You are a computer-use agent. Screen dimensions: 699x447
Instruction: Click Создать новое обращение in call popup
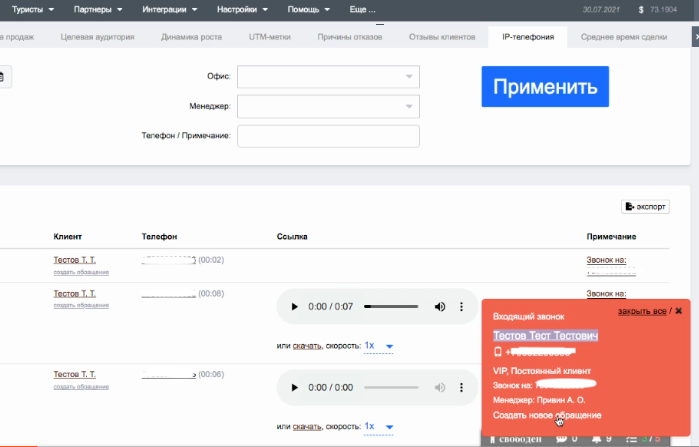[x=547, y=415]
